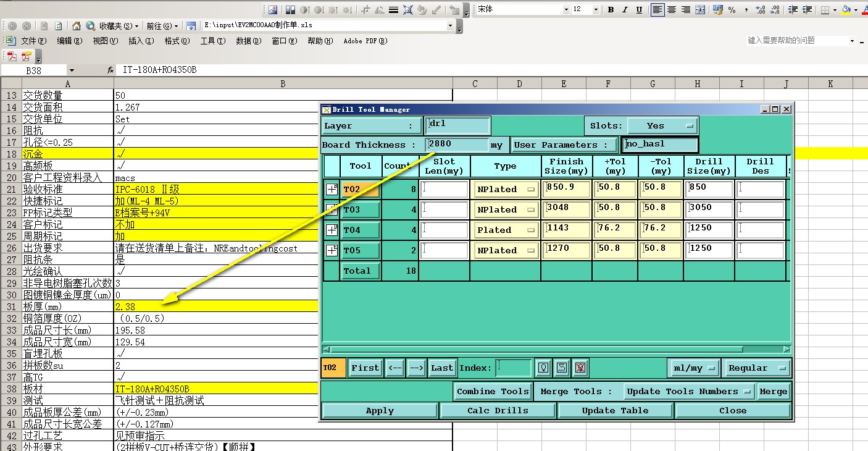Click the insert picture icon in drawing toolbar

272,9
